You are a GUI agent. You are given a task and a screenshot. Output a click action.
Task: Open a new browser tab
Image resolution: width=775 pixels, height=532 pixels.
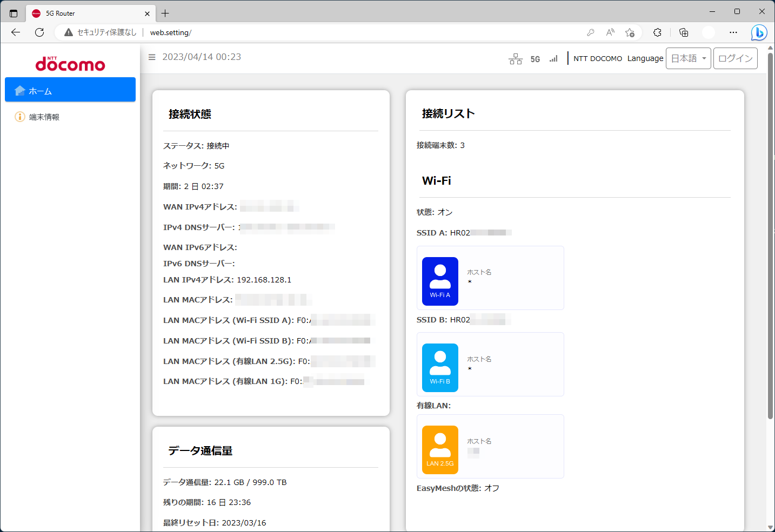pos(165,14)
